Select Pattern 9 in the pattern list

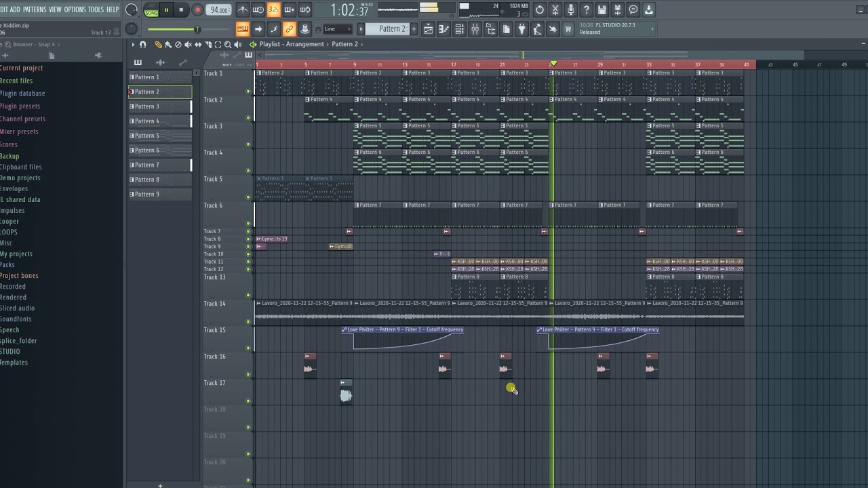click(160, 194)
